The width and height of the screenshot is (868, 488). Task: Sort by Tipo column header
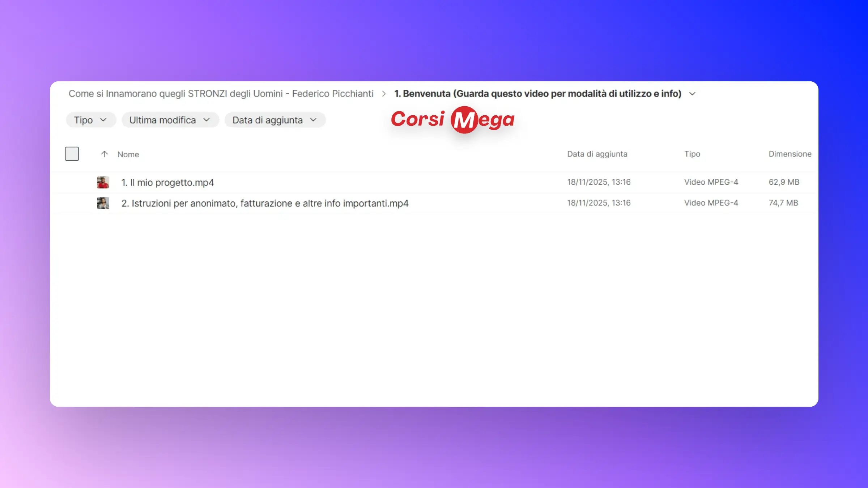[x=692, y=154]
